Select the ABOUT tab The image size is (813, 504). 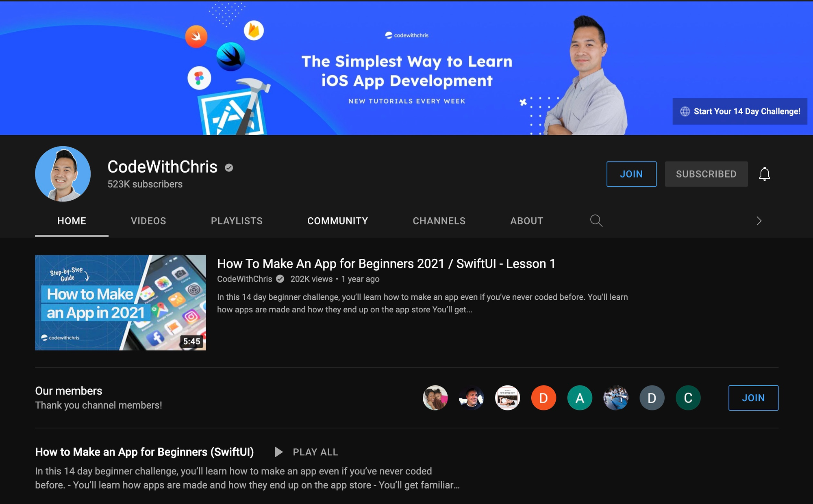tap(526, 220)
